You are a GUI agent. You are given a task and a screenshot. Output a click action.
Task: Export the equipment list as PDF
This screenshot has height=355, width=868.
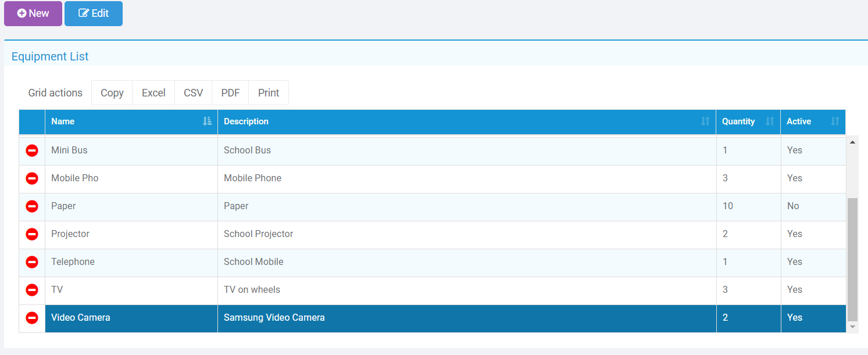coord(230,93)
